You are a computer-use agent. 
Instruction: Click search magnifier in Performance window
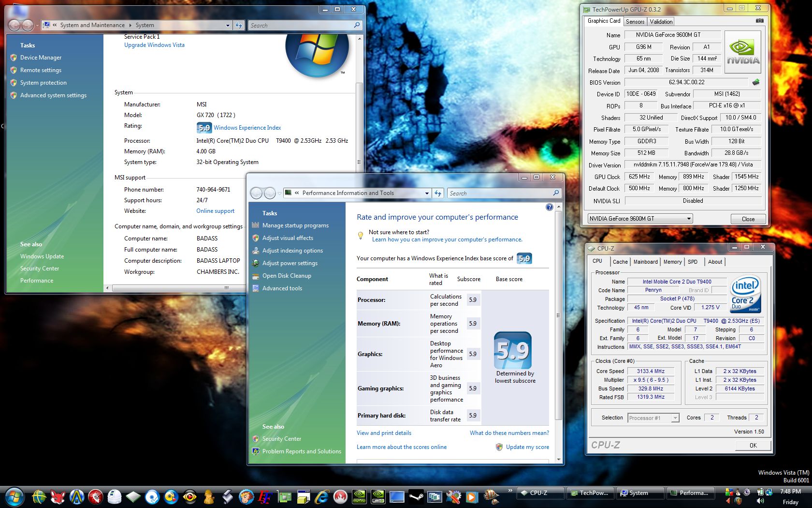[556, 193]
